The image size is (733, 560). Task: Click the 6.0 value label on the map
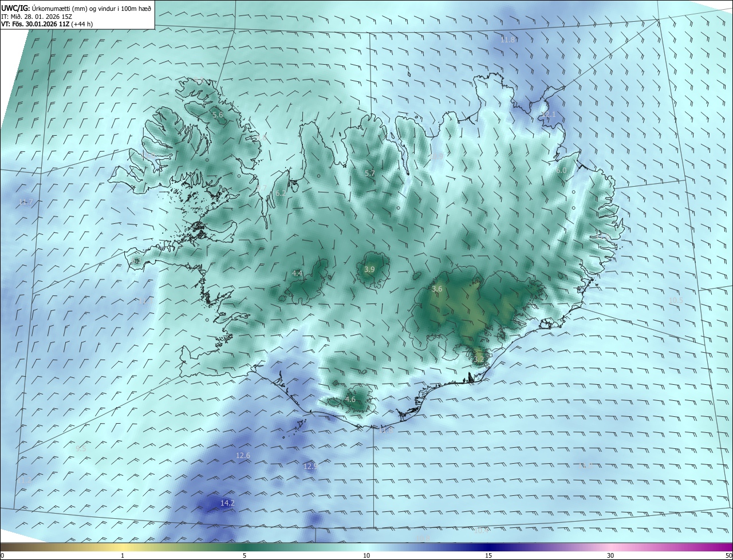pyautogui.click(x=561, y=171)
